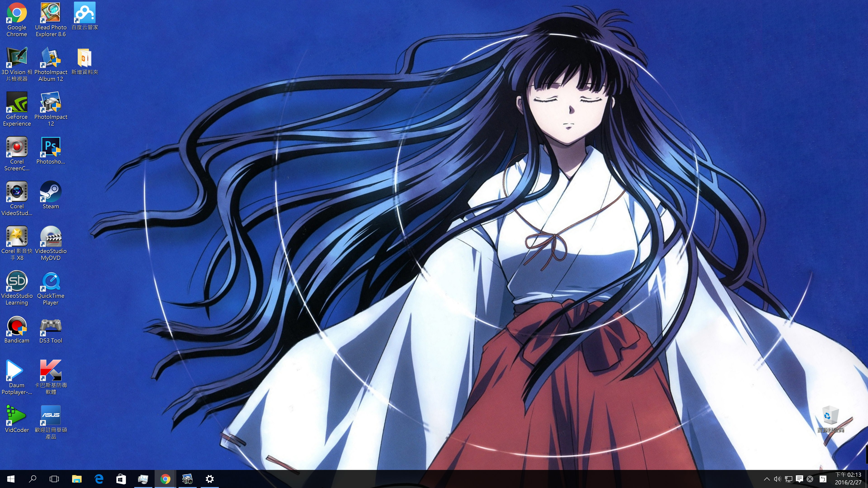Open File Explorer from the taskbar
Viewport: 868px width, 488px height.
pos(77,479)
